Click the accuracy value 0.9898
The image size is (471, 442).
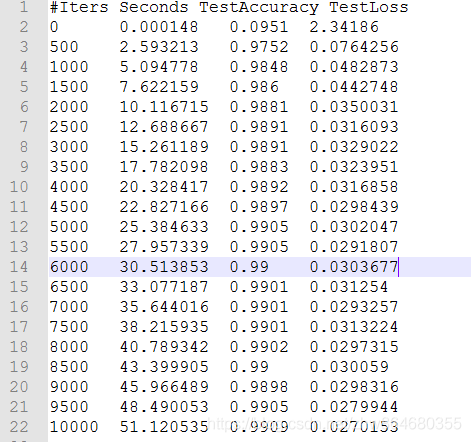[259, 387]
